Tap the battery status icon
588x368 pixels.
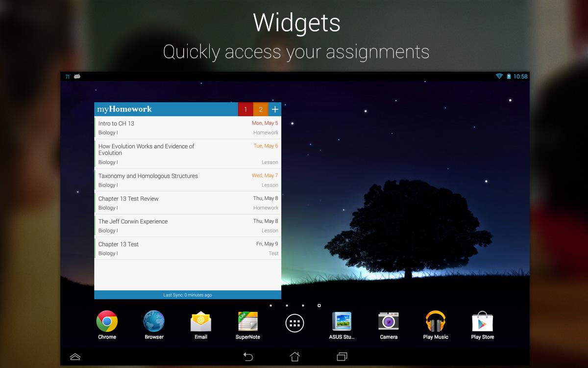pyautogui.click(x=509, y=76)
